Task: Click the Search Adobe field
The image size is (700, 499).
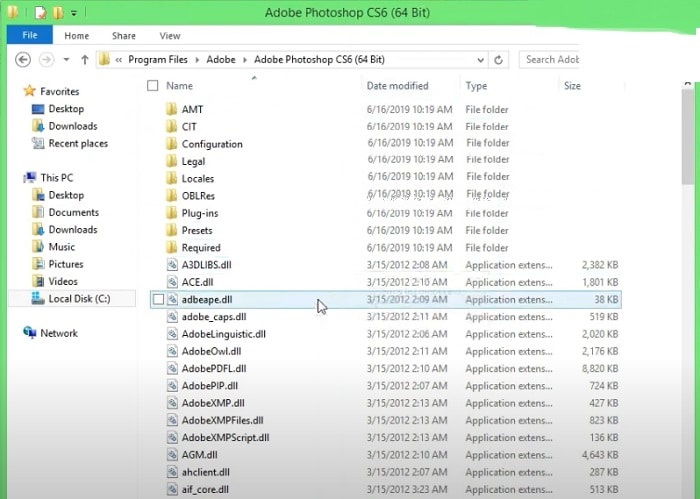Action: [x=550, y=59]
